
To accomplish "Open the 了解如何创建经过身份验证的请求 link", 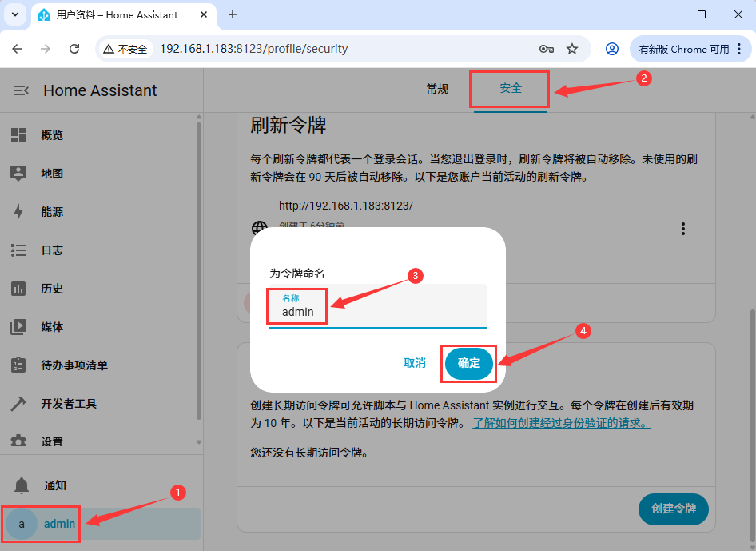I will point(561,423).
